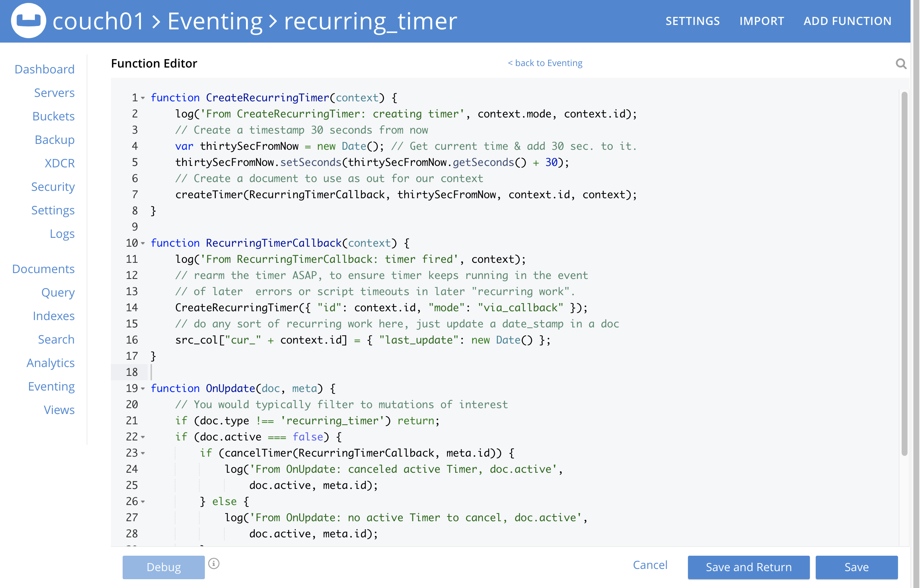The height and width of the screenshot is (588, 920).
Task: Select line 18 in the code gutter
Action: pos(132,372)
